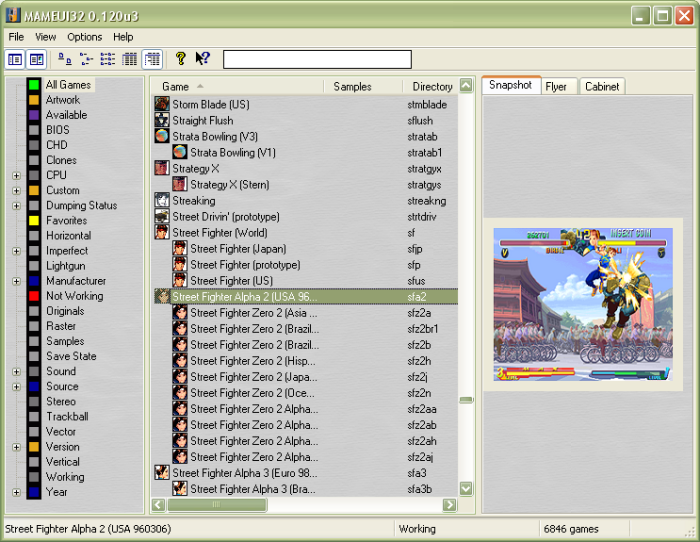Sort by the Directory column header
This screenshot has width=700, height=542.
[x=430, y=87]
